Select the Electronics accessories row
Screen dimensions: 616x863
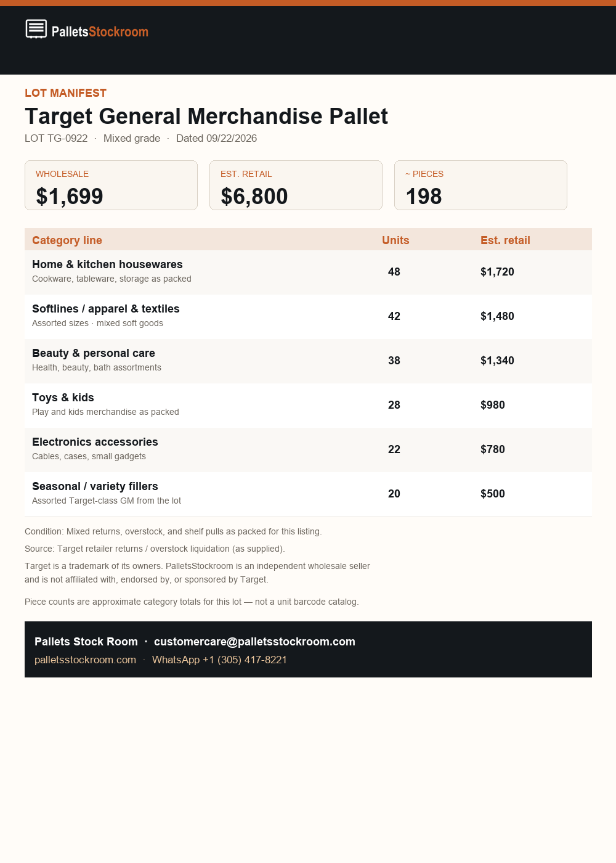point(308,449)
